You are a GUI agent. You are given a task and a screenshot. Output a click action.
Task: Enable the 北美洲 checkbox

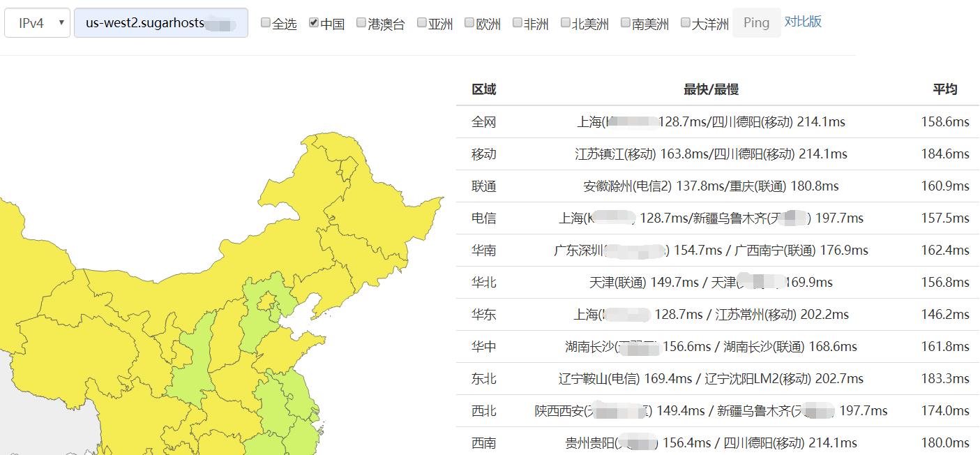[564, 22]
